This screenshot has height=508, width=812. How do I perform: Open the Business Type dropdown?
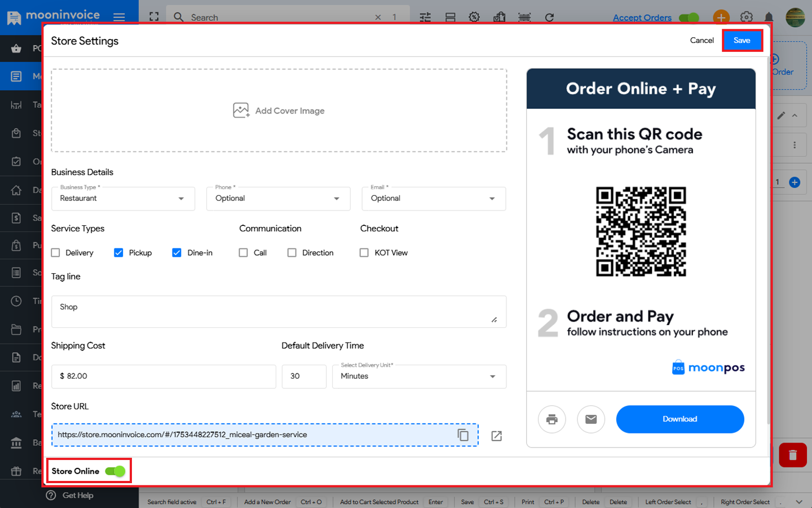tap(123, 199)
